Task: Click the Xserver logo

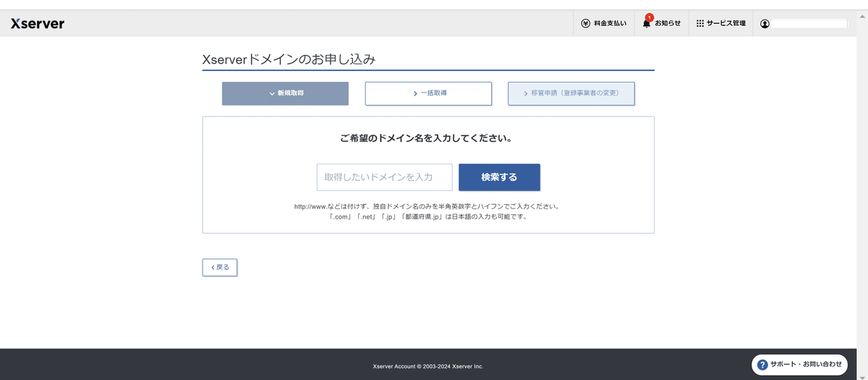Action: [x=38, y=23]
